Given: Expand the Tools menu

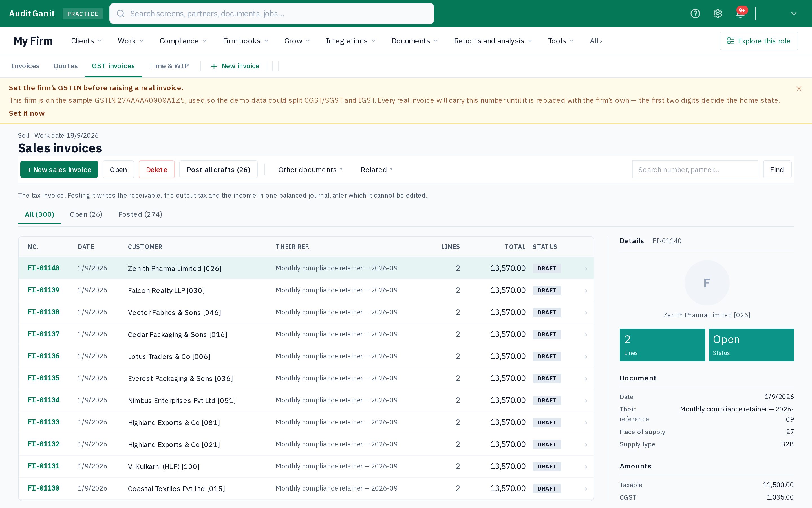Looking at the screenshot, I should (561, 41).
